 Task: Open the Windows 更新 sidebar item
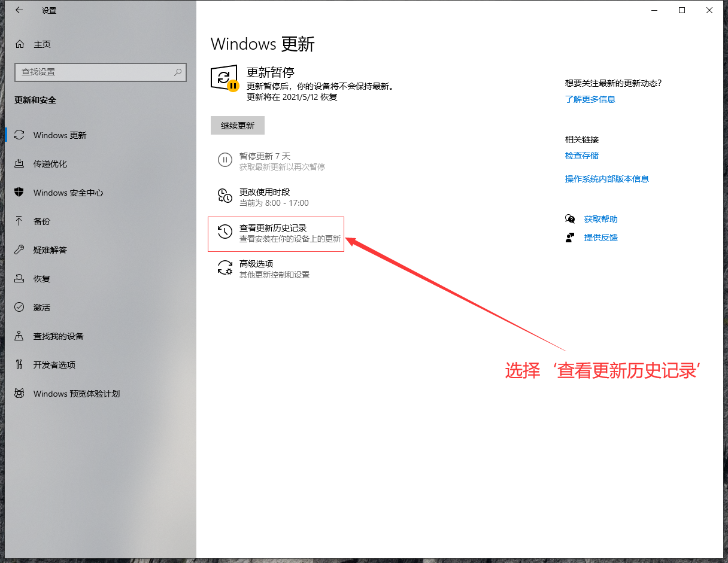pos(101,135)
